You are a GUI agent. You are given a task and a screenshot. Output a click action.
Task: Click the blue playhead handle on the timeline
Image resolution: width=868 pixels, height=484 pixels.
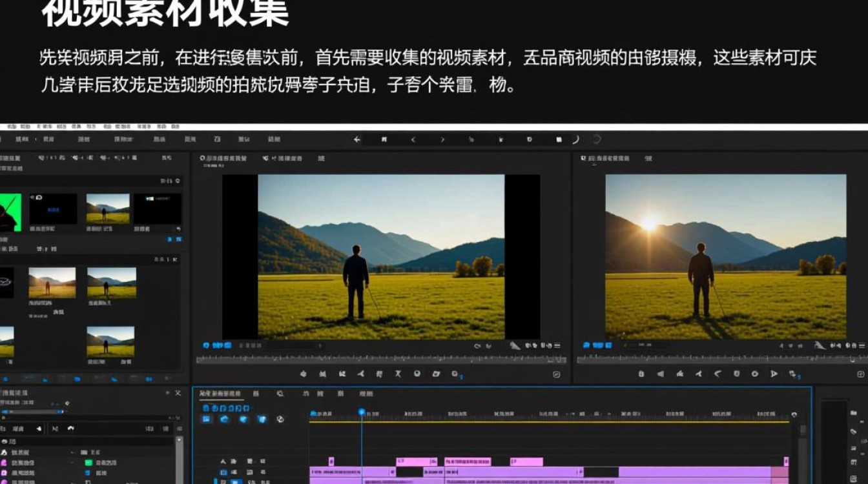(362, 412)
